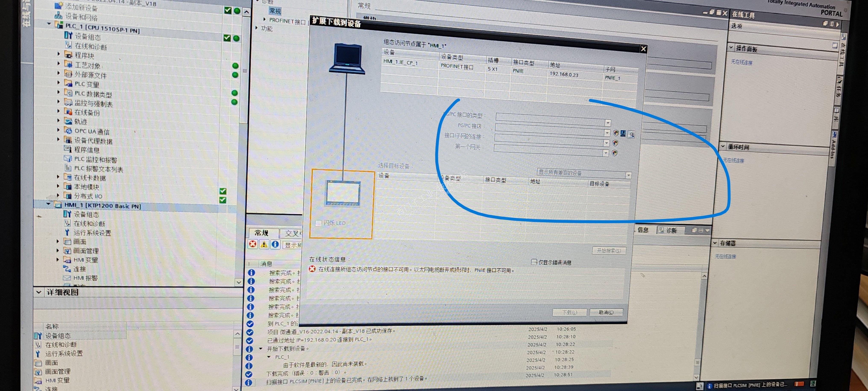
Task: Collapse the HMI_1 [KTP1200 Basic PN] tree node
Action: click(x=48, y=204)
